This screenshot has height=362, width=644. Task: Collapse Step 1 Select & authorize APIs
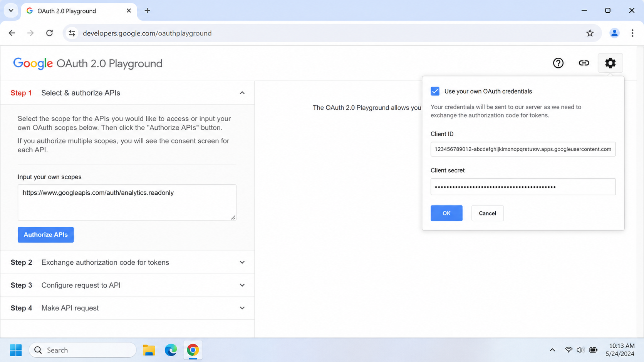click(127, 93)
